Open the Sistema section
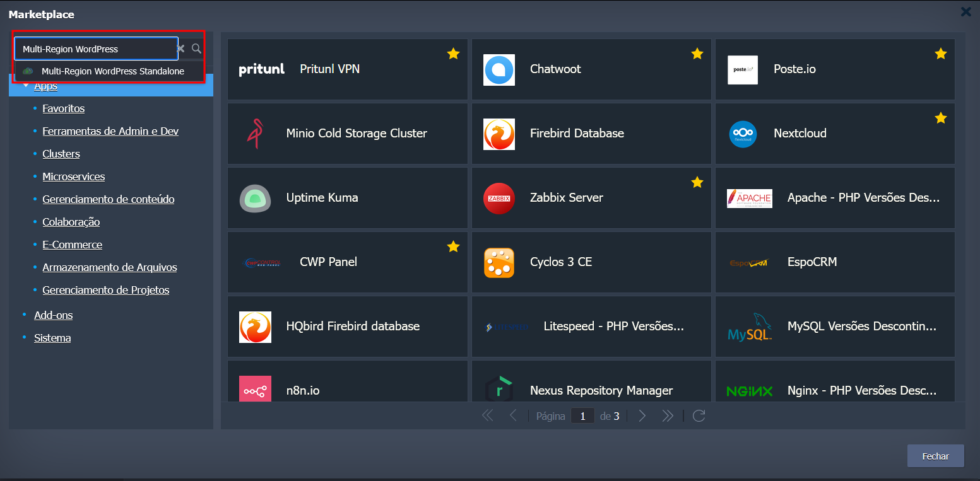The width and height of the screenshot is (980, 481). tap(52, 338)
